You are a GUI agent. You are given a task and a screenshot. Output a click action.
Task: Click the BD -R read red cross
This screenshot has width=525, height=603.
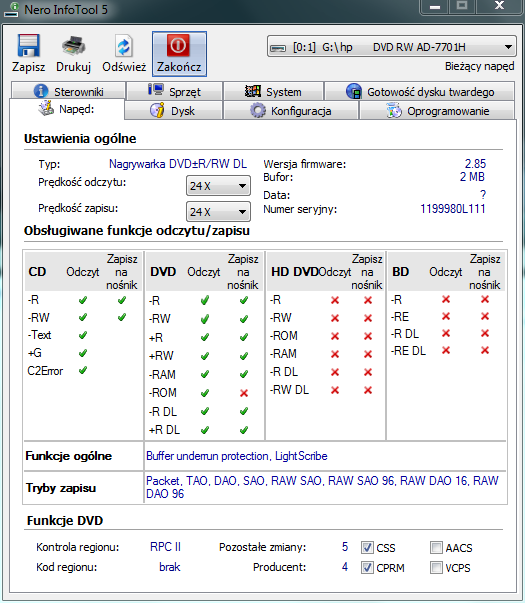pyautogui.click(x=446, y=299)
